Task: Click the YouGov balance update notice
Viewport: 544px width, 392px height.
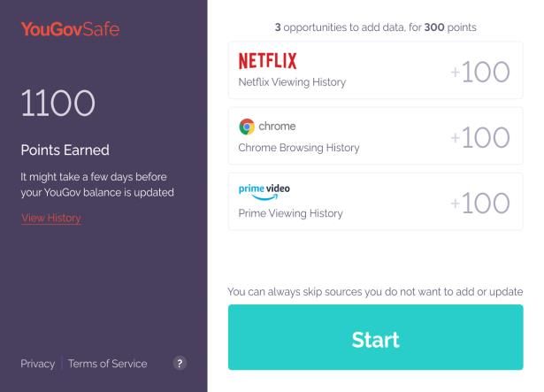Action: tap(97, 184)
